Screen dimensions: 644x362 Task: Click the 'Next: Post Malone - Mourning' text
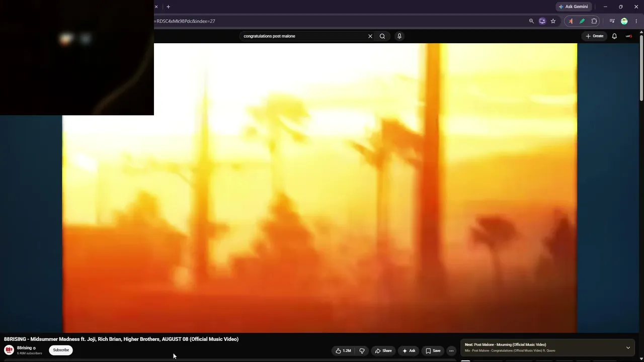pos(505,345)
